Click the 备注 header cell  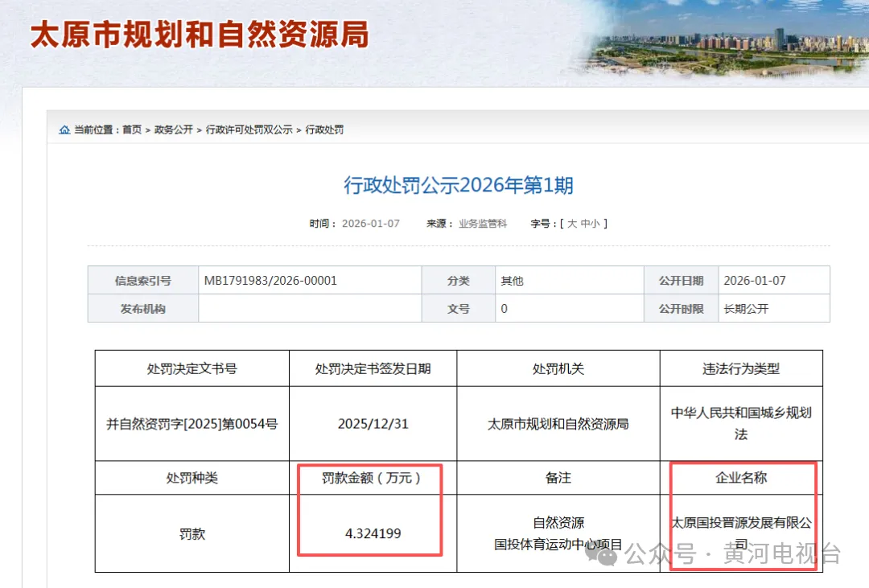(558, 478)
